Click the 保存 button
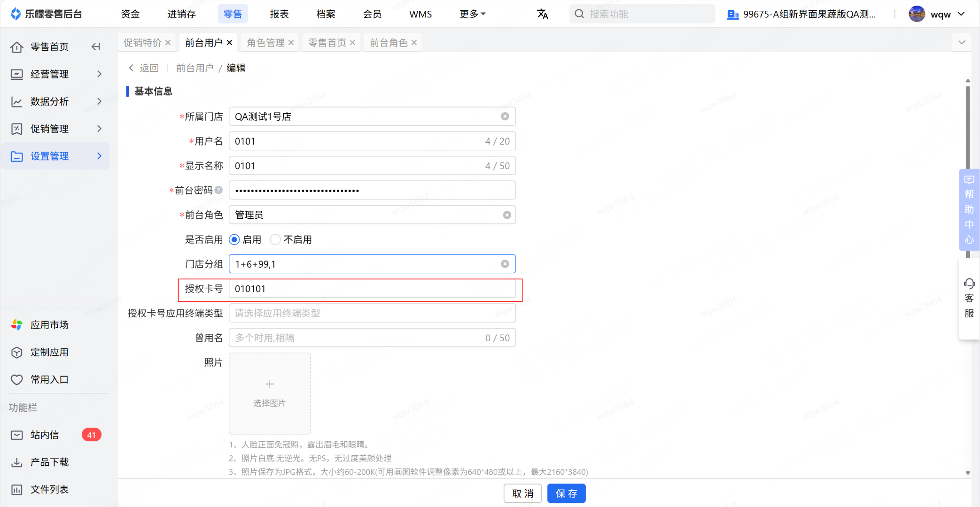 coord(566,493)
